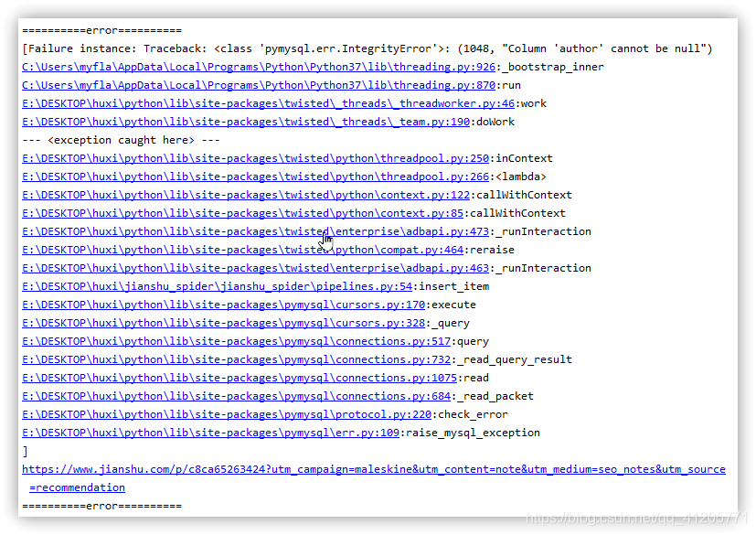The width and height of the screenshot is (756, 535).
Task: Open compat.py:464 reraise link
Action: [x=242, y=251]
